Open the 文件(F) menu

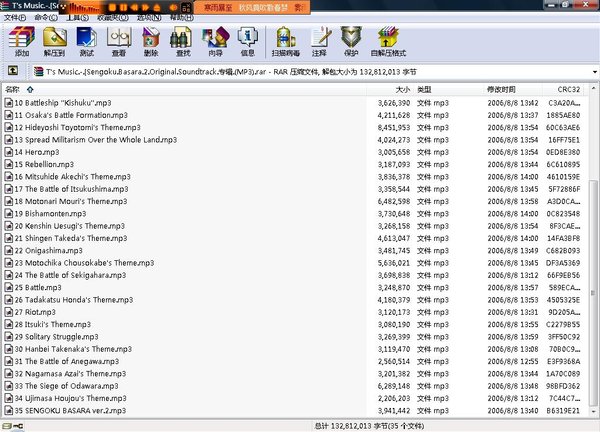[15, 18]
